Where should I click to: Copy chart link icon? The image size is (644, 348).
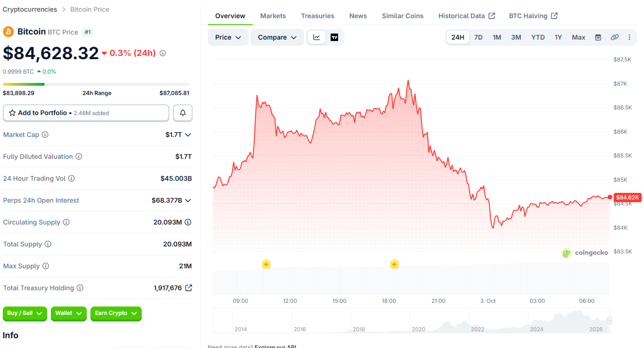615,37
